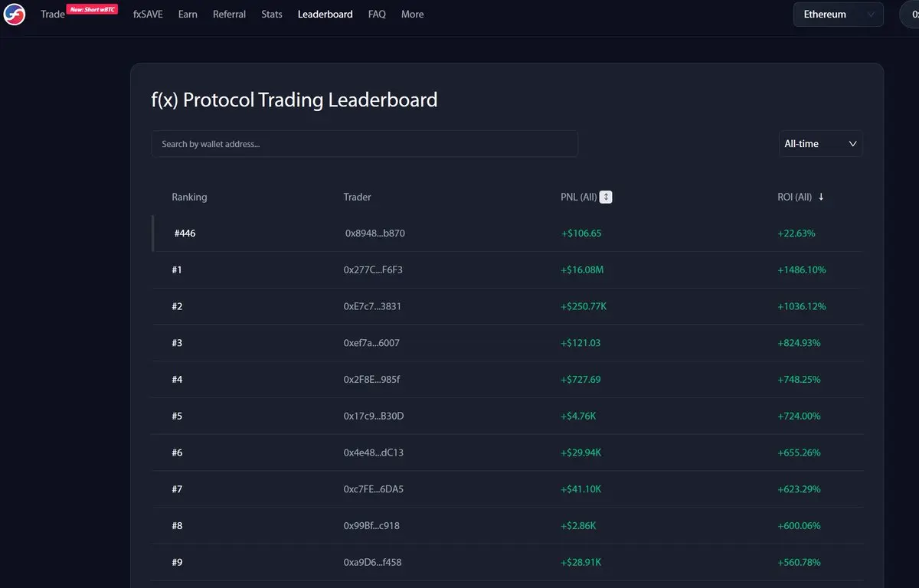
Task: Expand the More menu
Action: [x=412, y=15]
